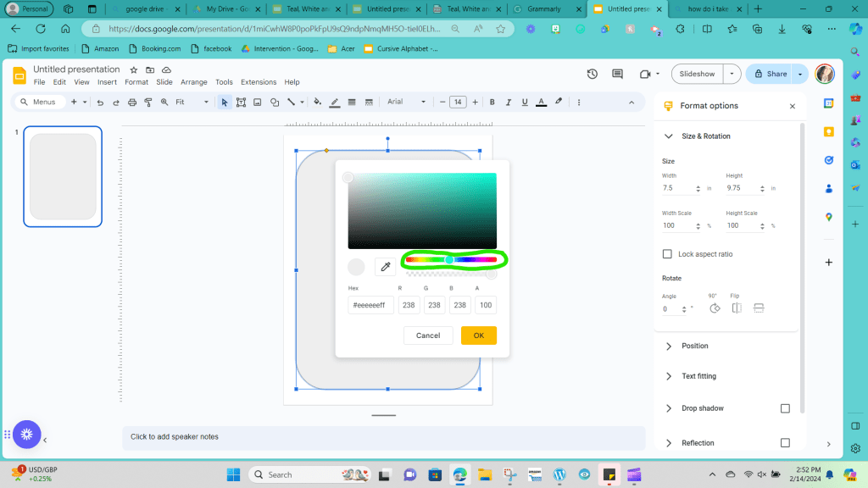This screenshot has height=488, width=868.
Task: Click the paint format roller icon
Action: (148, 102)
